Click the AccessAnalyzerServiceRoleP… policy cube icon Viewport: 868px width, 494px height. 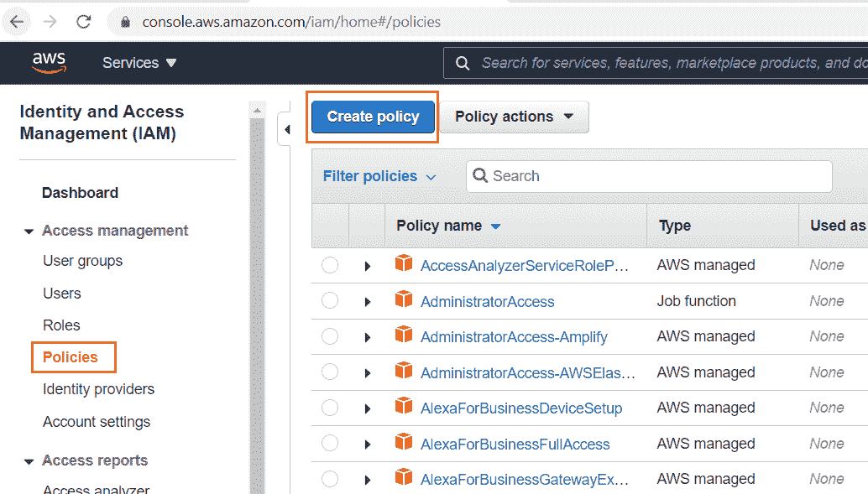pyautogui.click(x=404, y=263)
